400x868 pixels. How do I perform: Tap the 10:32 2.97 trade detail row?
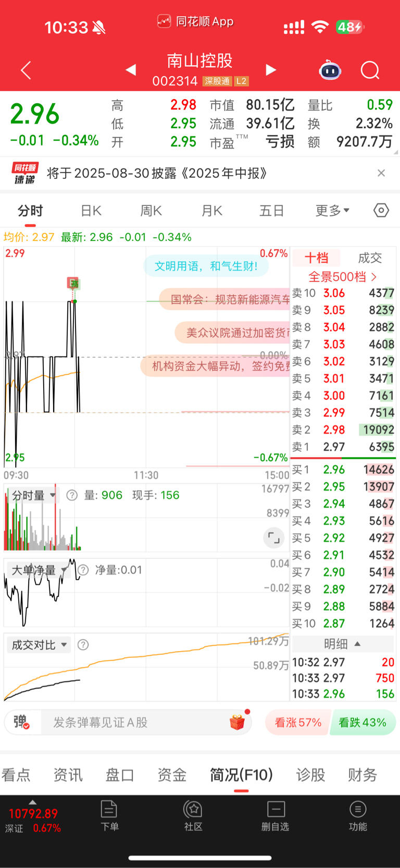343,662
